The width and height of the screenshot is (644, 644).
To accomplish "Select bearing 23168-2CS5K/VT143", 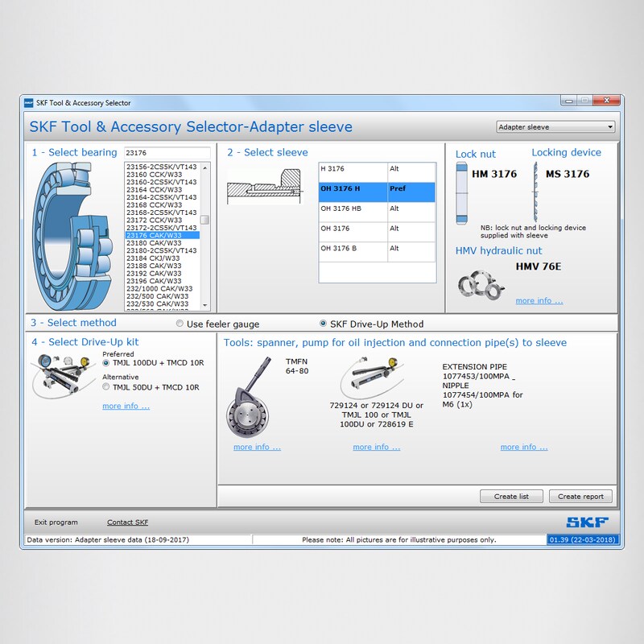I will click(x=162, y=213).
